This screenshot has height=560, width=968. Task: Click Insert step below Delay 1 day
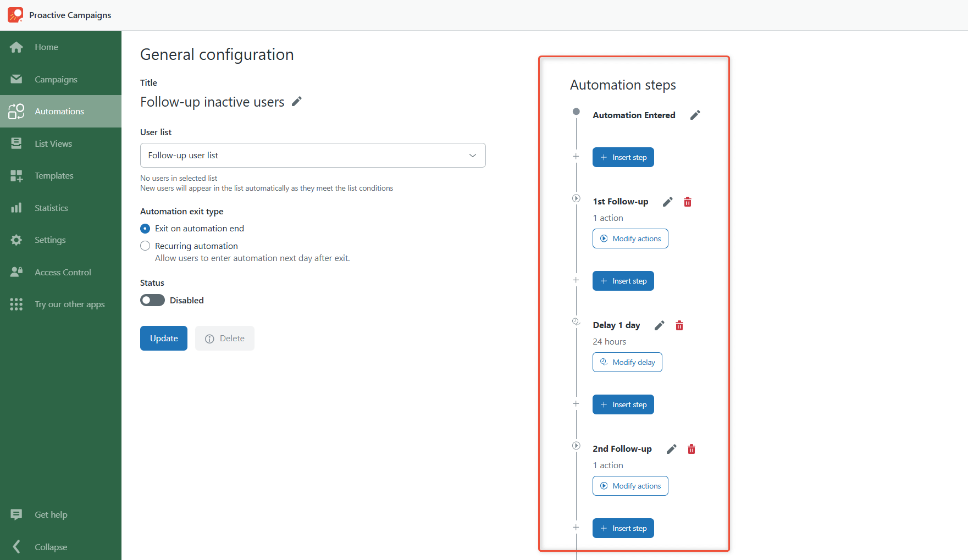coord(623,404)
